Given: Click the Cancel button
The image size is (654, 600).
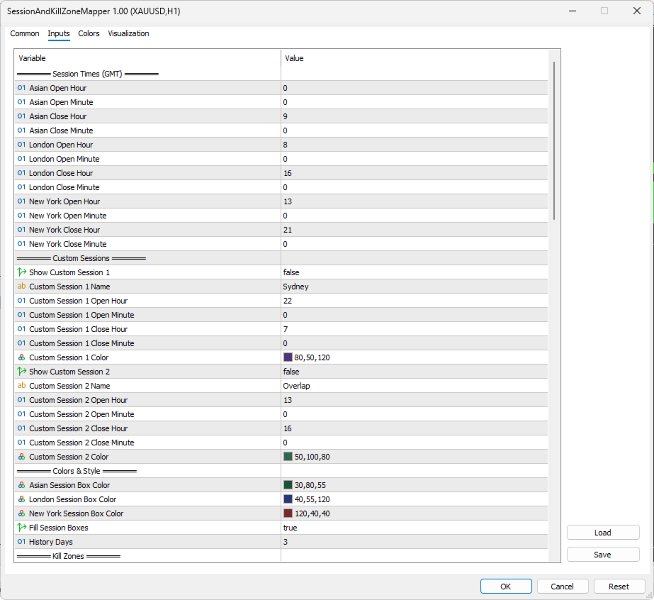Looking at the screenshot, I should coord(562,586).
